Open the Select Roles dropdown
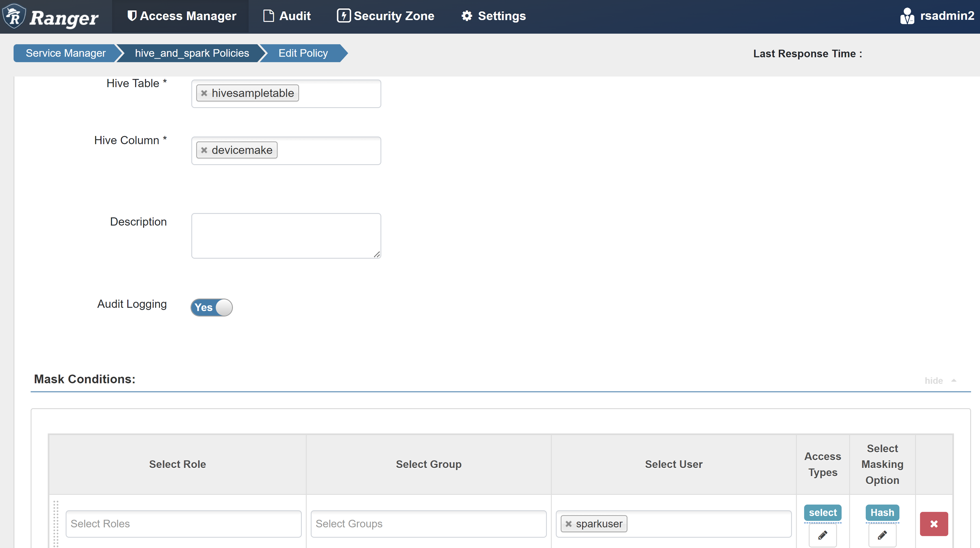This screenshot has height=548, width=980. point(183,524)
